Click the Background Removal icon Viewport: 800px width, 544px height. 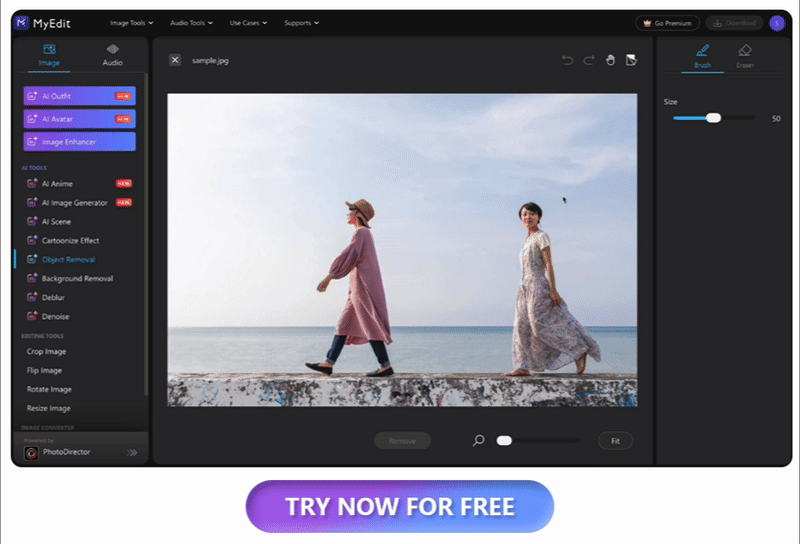32,278
